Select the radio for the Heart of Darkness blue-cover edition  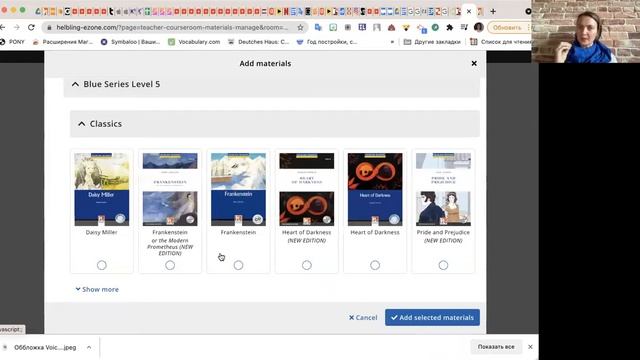pyautogui.click(x=375, y=265)
